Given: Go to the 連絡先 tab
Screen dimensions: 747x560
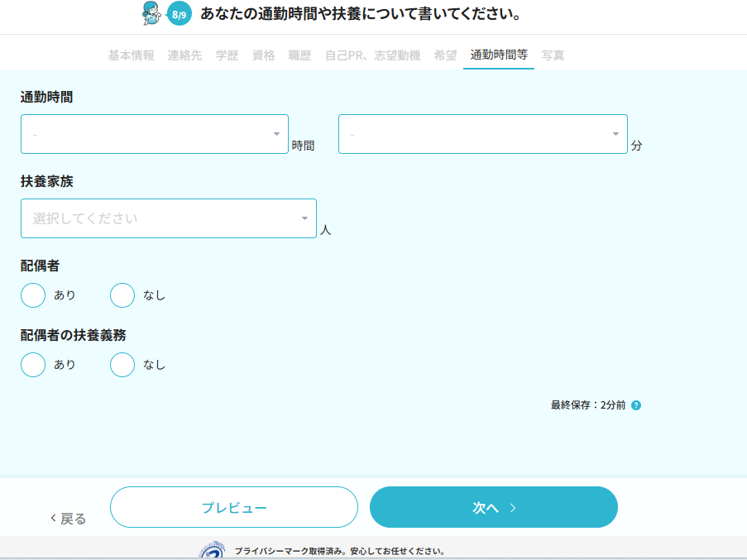Looking at the screenshot, I should click(184, 55).
